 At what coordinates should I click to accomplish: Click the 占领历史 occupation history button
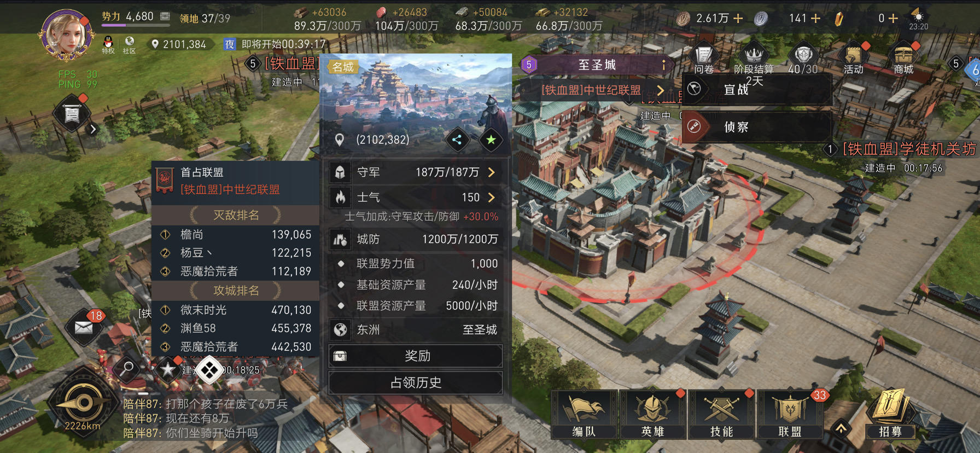(416, 382)
